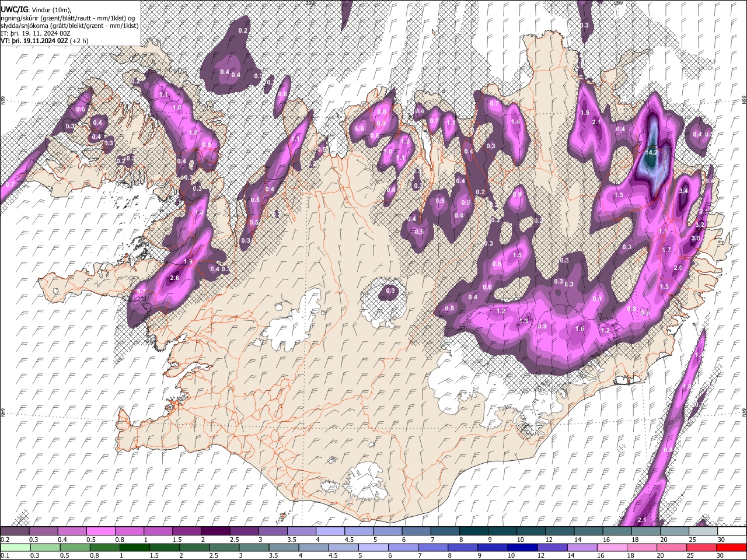The height and width of the screenshot is (560, 747).
Task: Click the '0.2' tick label in upper legend
Action: (5, 540)
